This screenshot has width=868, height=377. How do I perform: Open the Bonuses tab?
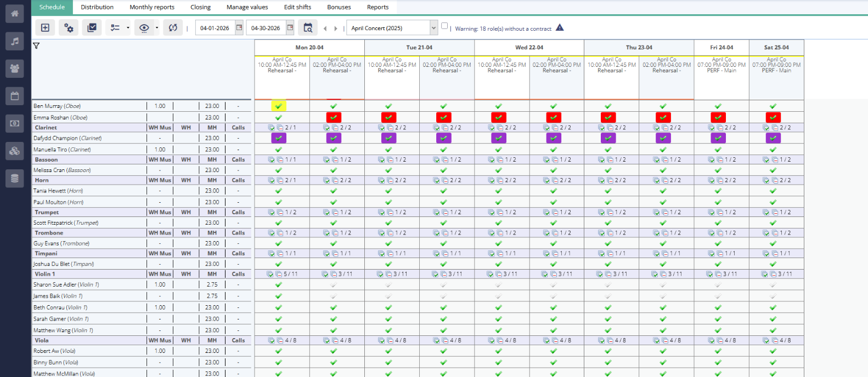[339, 7]
